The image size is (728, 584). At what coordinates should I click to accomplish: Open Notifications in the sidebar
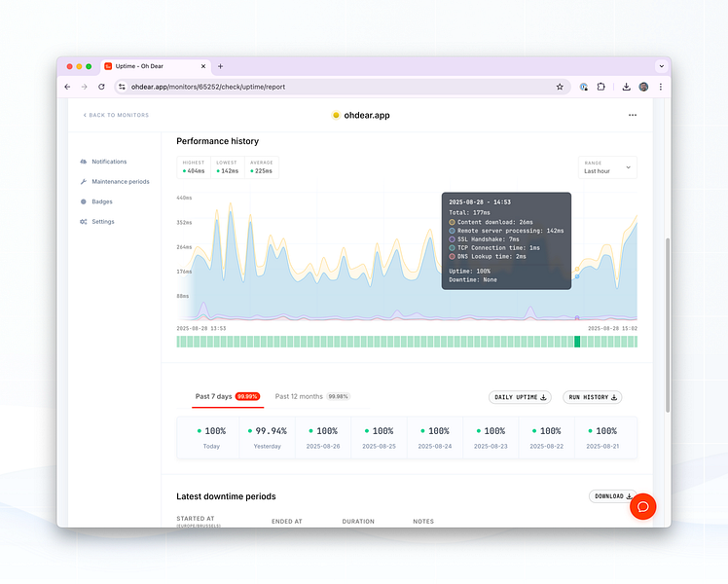tap(109, 162)
